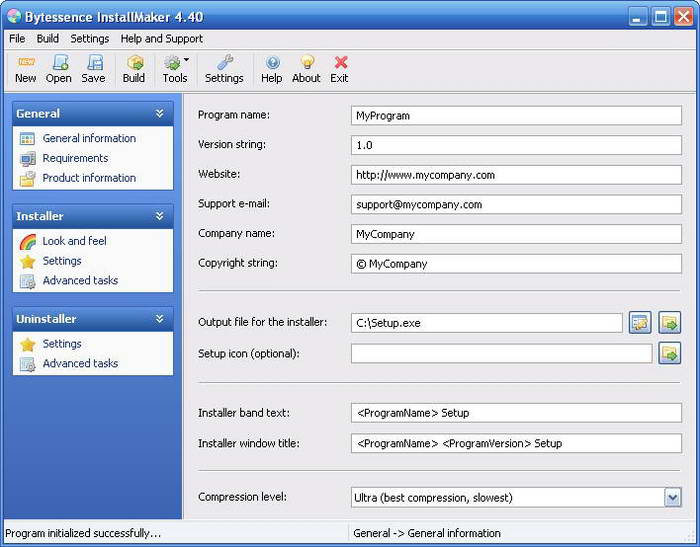
Task: Open Uninstaller Advanced tasks link
Action: point(80,363)
